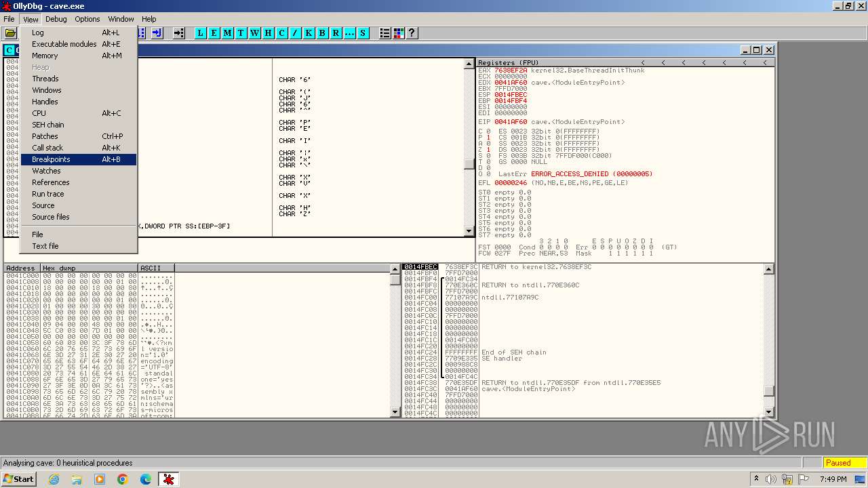
Task: Select OllyDbg bug icon in taskbar
Action: click(168, 479)
